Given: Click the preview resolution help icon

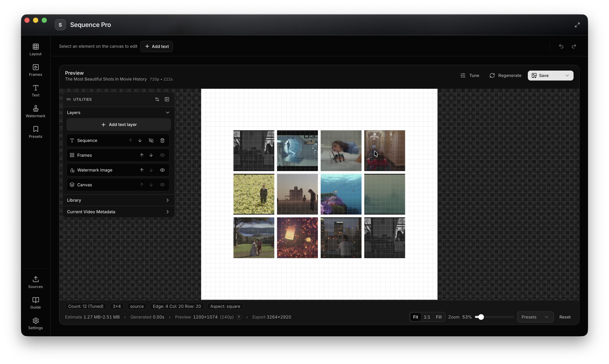Looking at the screenshot, I should pos(238,317).
